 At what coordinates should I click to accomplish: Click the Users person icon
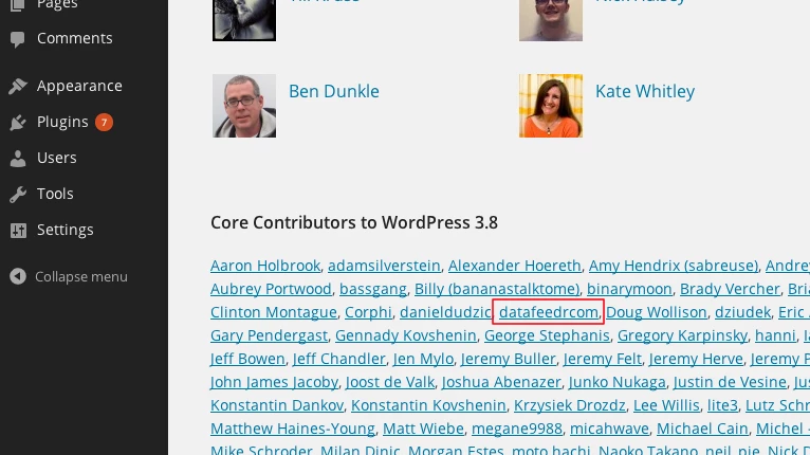coord(18,158)
